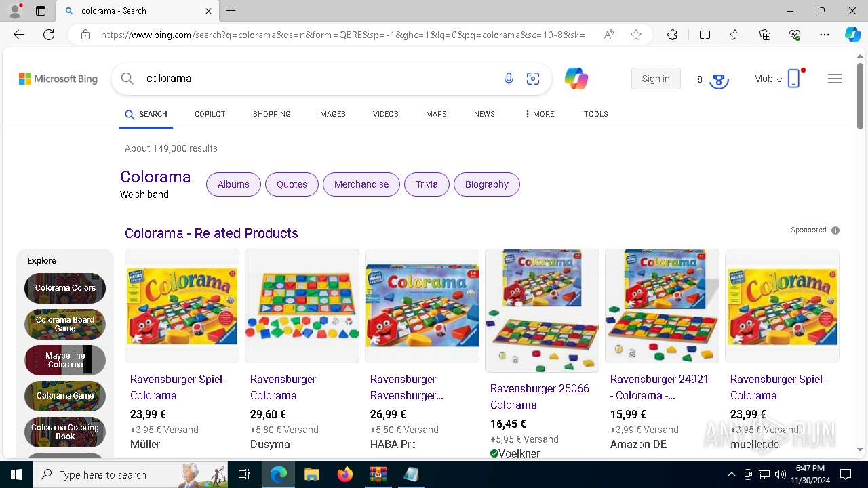Click the Bing search input field
The image size is (868, 488).
coord(319,79)
